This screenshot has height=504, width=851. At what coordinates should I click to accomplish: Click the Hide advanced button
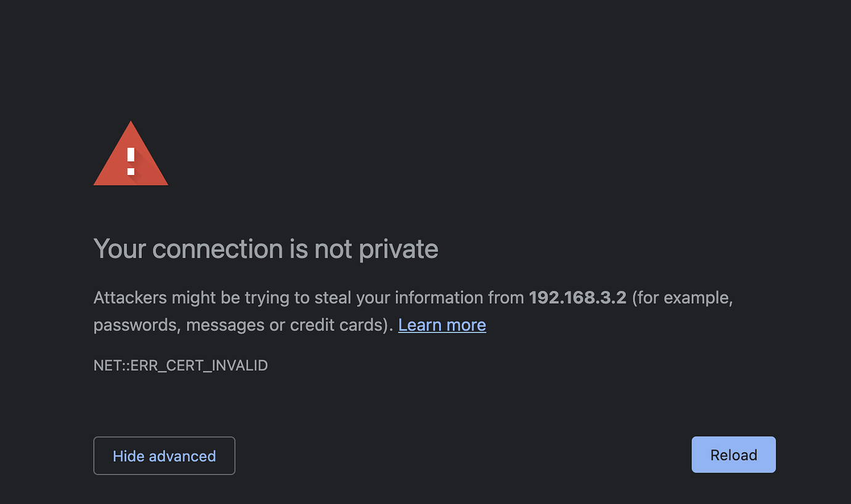tap(164, 456)
